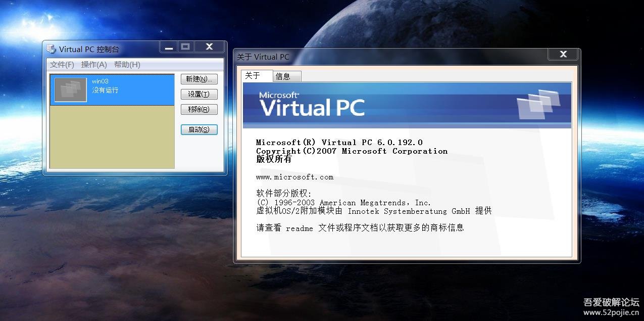Viewport: 644px width, 321px height.
Task: Click the stacked windows logo in banner
Action: 538,104
